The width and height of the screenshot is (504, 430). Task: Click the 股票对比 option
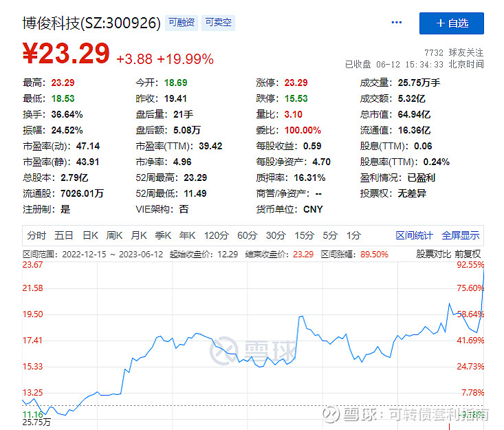(434, 254)
